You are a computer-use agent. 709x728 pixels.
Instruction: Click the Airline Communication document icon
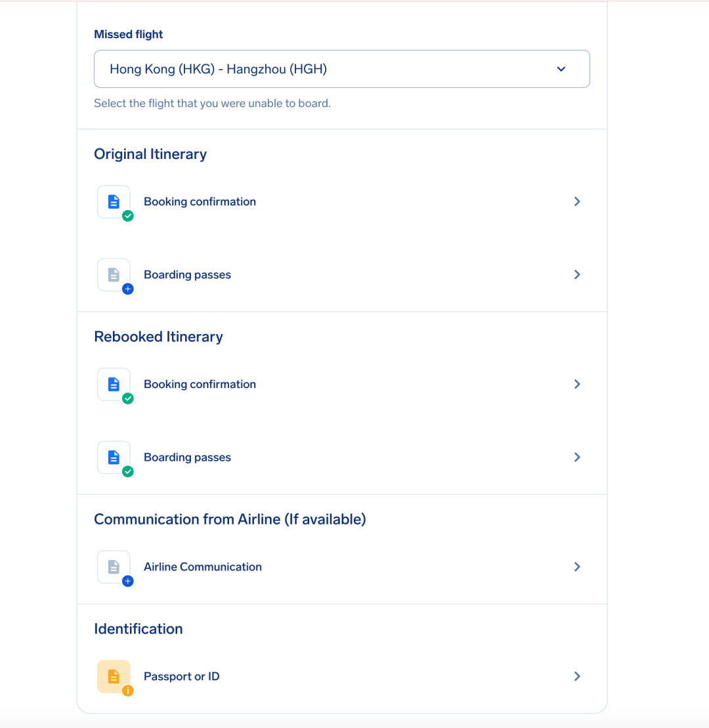(114, 567)
